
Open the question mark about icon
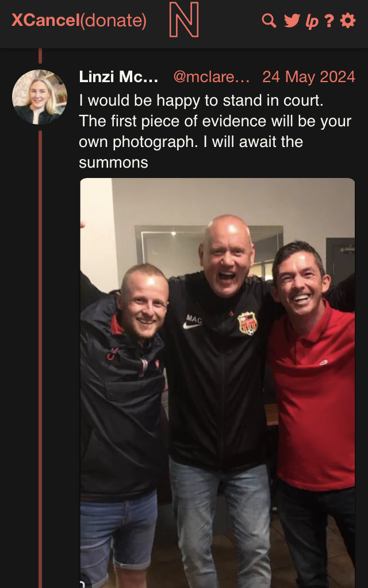329,21
